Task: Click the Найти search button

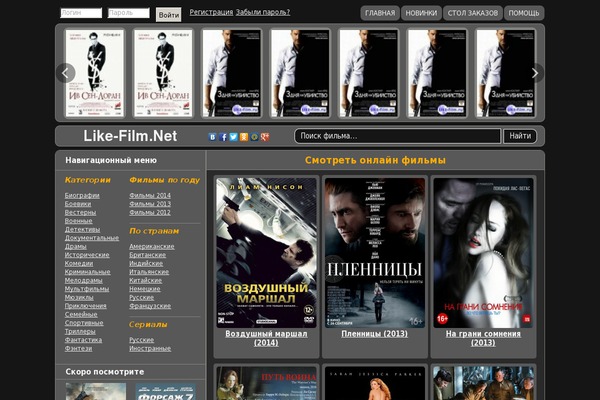Action: point(520,136)
